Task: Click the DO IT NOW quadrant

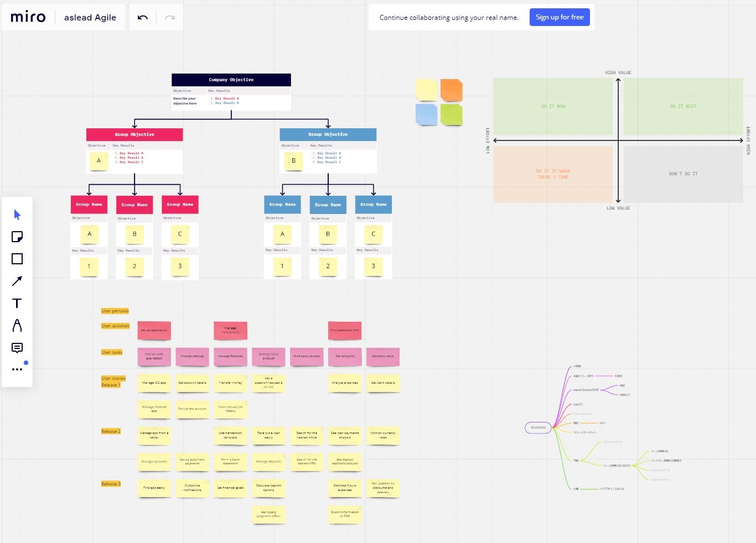Action: [x=553, y=106]
